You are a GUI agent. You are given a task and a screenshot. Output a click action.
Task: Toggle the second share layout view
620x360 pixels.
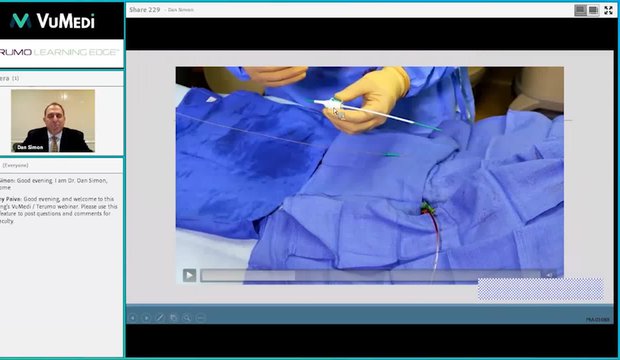pos(593,10)
